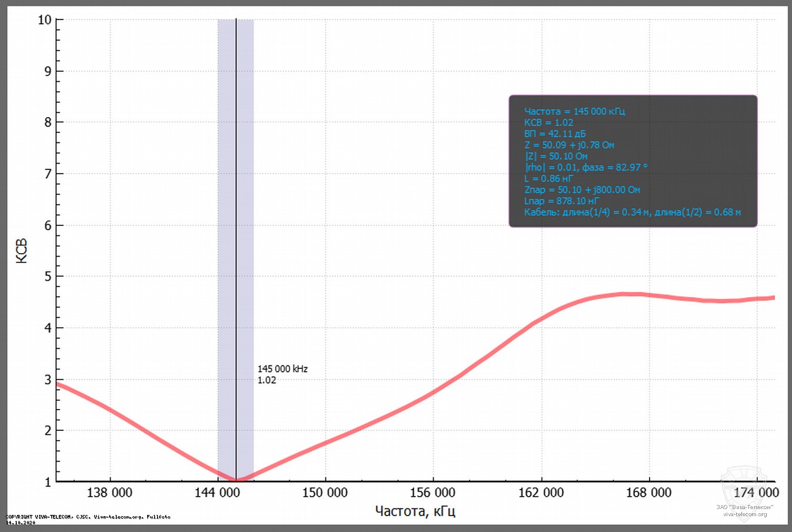Click the "Частота, кГц" x-axis title

(x=415, y=511)
